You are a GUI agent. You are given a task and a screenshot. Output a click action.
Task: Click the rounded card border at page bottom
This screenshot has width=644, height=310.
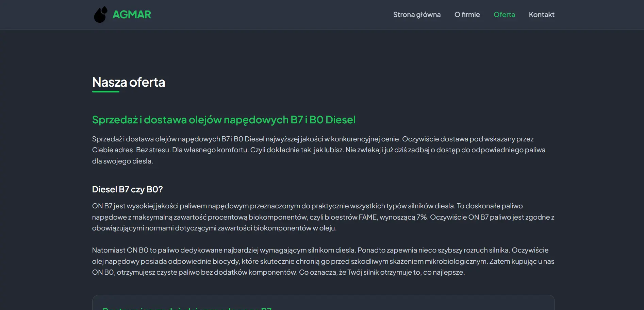click(x=323, y=295)
